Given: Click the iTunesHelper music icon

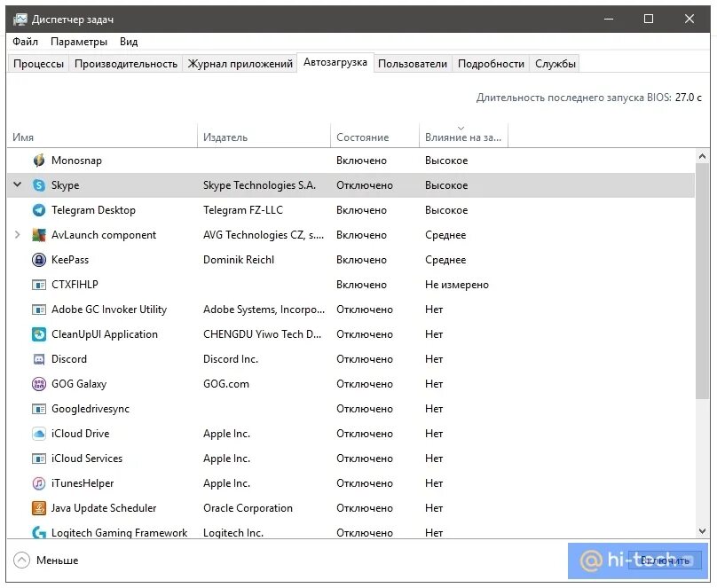Looking at the screenshot, I should [x=39, y=483].
